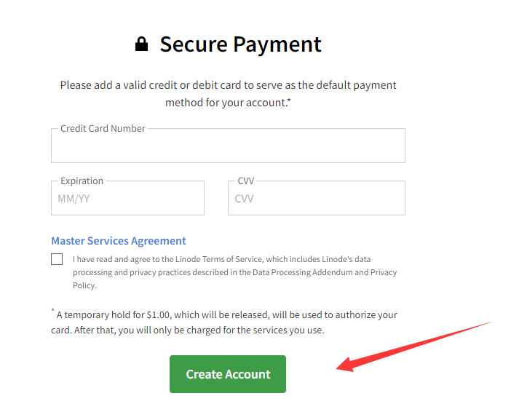Click the asterisk starting the footnote

[x=52, y=310]
